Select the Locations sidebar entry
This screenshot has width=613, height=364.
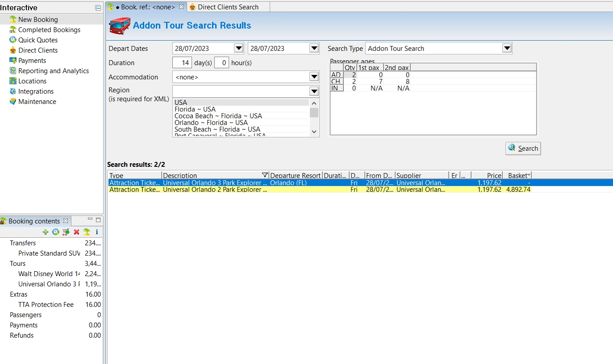(32, 81)
